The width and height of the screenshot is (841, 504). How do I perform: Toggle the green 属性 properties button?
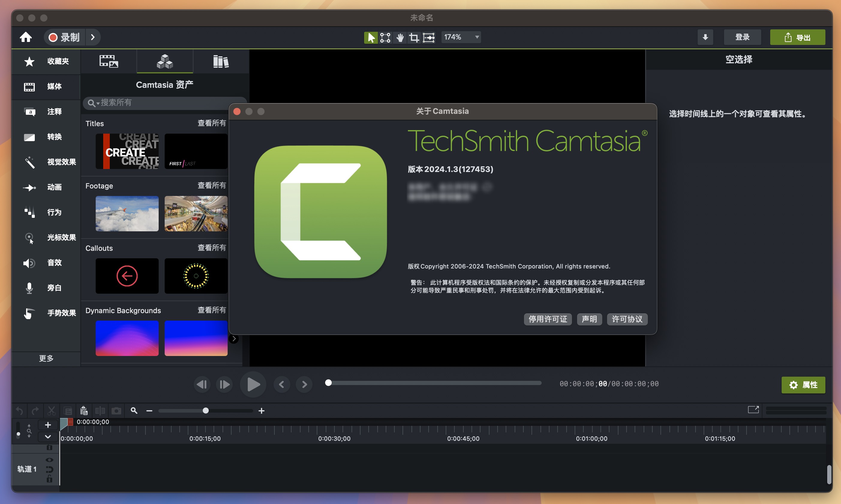coord(803,385)
